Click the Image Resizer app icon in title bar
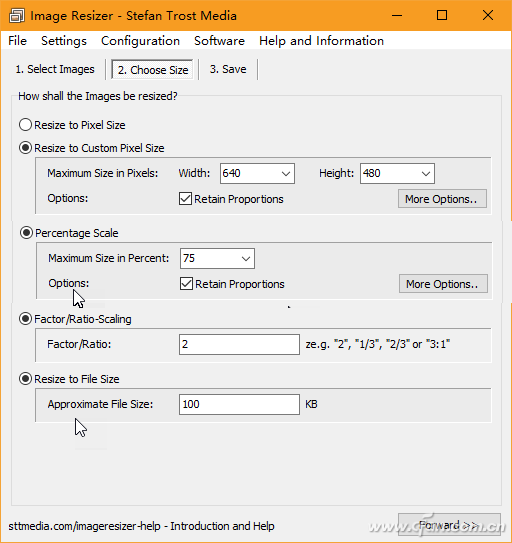The width and height of the screenshot is (512, 543). (x=16, y=16)
